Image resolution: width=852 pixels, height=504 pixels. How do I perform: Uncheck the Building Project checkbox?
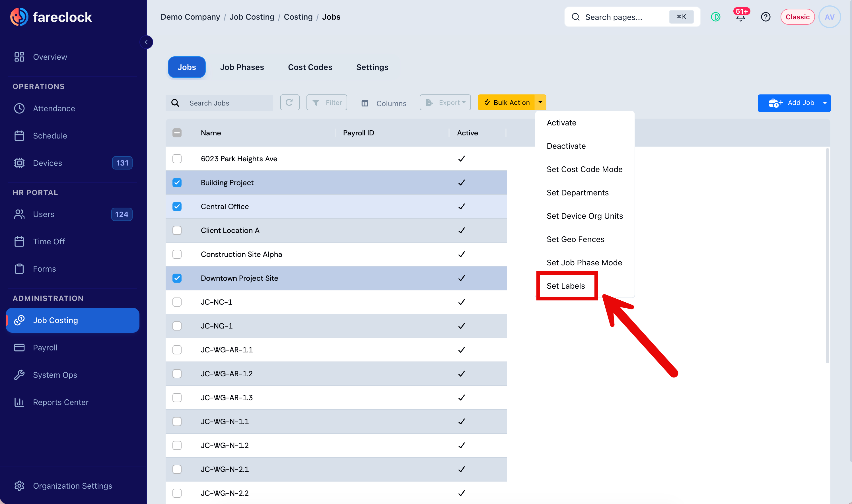click(x=177, y=183)
